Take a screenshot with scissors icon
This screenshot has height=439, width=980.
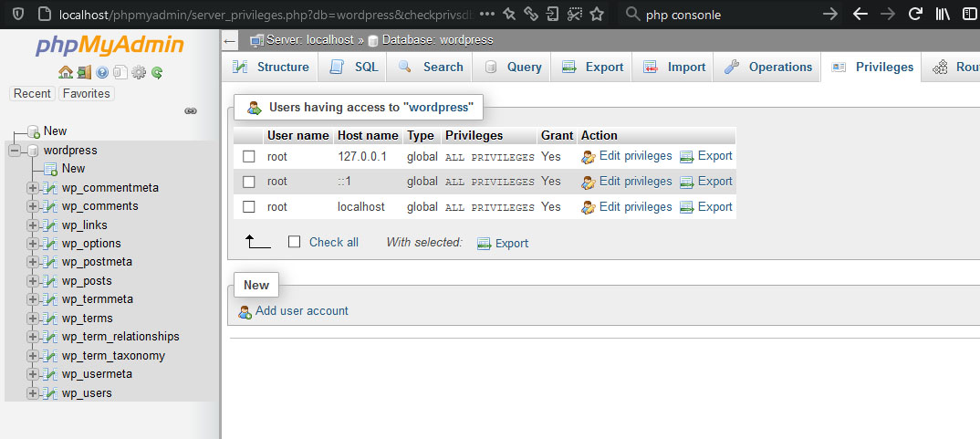(x=575, y=14)
